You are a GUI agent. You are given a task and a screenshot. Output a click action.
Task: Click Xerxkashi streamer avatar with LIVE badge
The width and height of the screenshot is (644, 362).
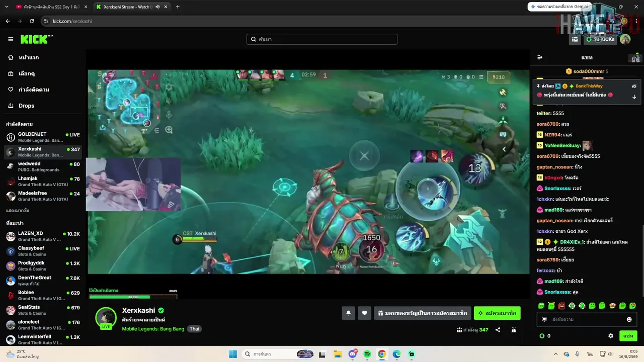click(106, 318)
